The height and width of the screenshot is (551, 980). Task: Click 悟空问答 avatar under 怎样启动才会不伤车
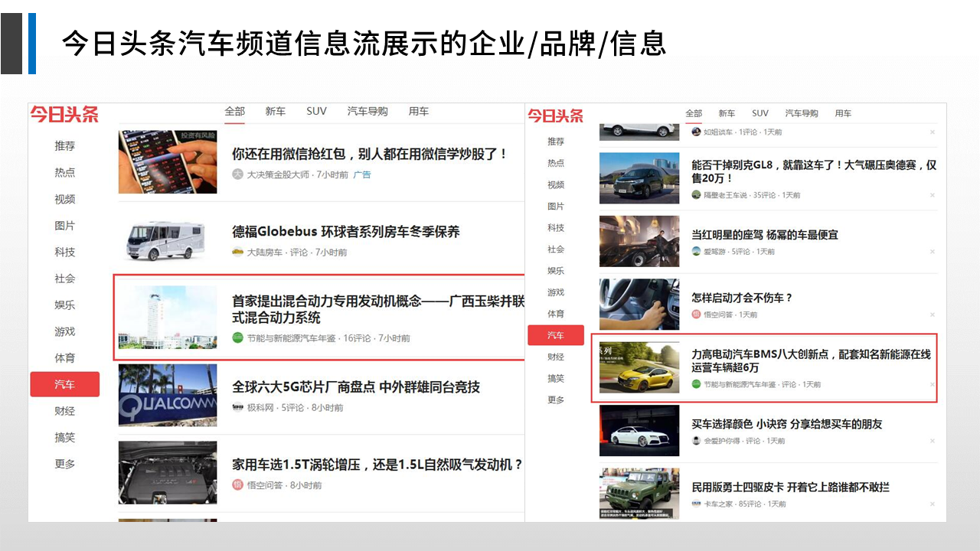click(696, 315)
